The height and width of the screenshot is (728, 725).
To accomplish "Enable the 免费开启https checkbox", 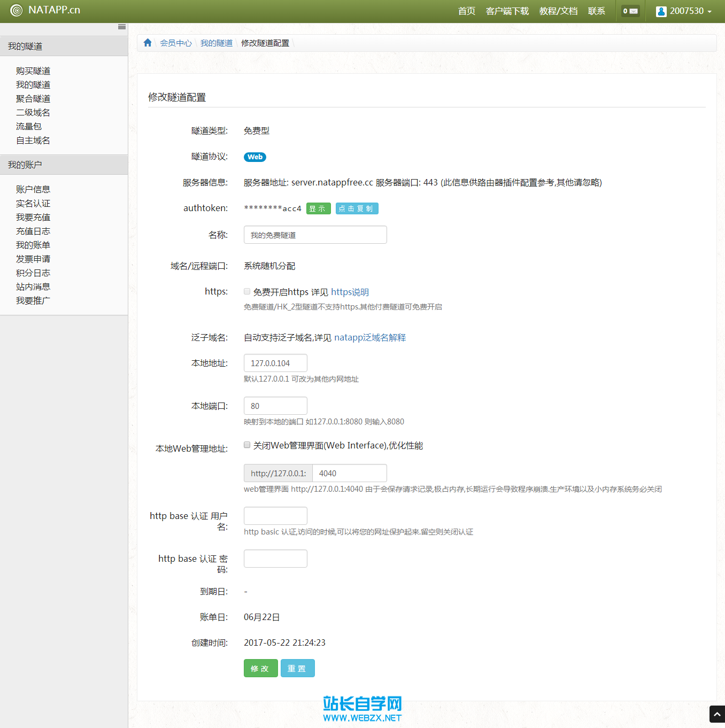I will pos(246,291).
